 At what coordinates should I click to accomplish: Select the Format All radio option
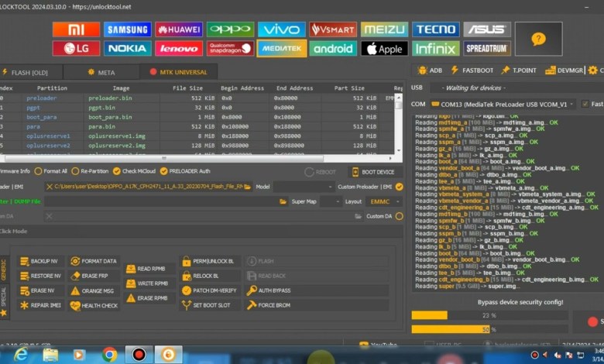coord(50,171)
